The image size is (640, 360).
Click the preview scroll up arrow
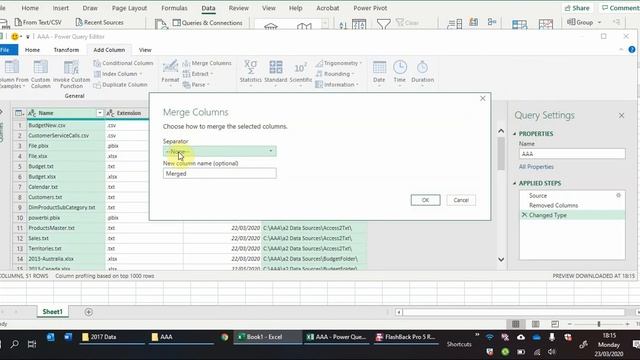pyautogui.click(x=501, y=131)
